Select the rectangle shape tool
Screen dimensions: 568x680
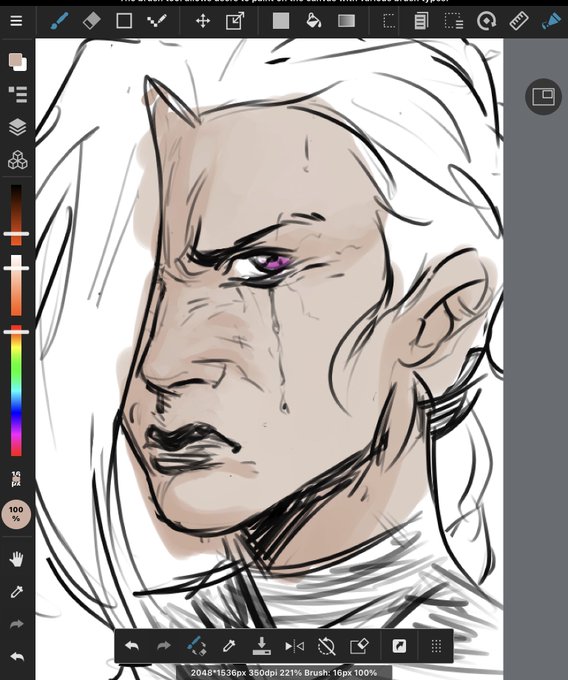pos(124,21)
